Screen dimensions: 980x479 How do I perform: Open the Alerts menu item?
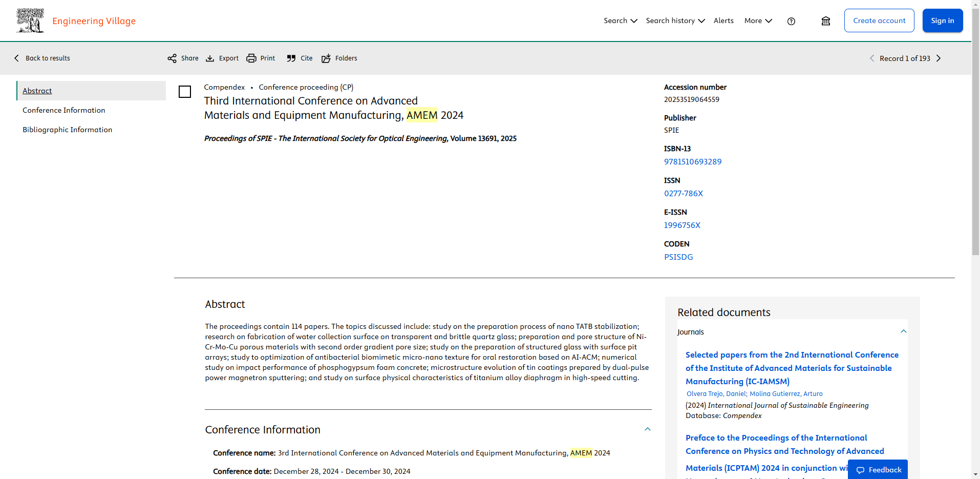(723, 20)
